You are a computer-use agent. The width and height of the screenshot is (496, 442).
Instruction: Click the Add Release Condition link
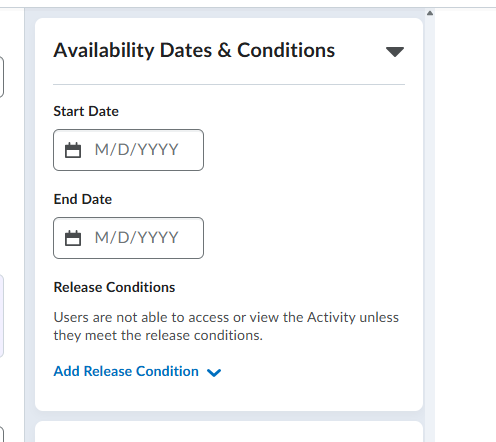coord(126,371)
